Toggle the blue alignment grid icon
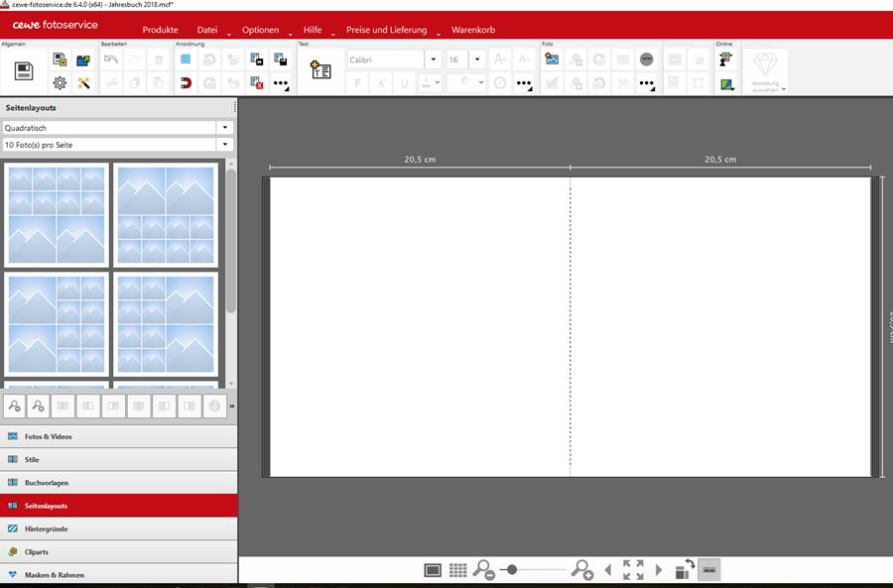 pyautogui.click(x=186, y=59)
